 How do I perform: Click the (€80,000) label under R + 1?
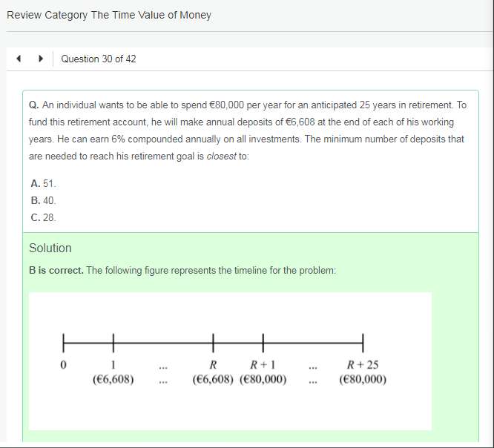click(263, 380)
